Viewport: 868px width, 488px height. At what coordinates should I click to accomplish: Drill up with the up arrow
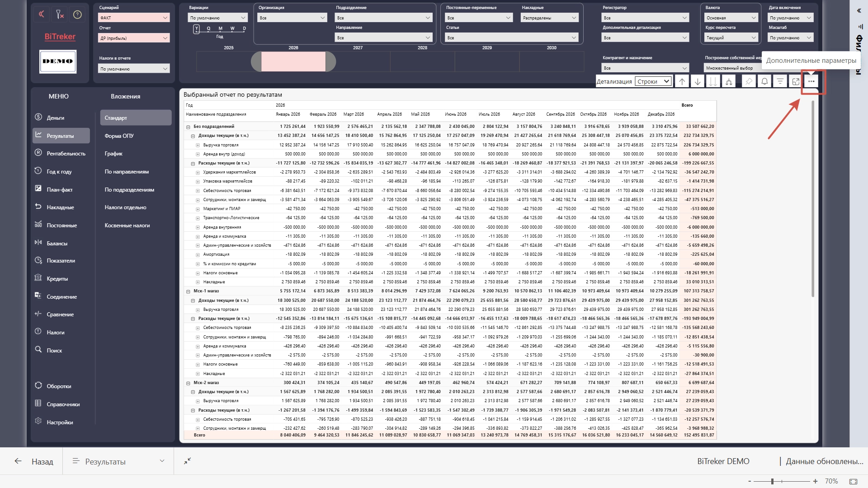pyautogui.click(x=682, y=81)
